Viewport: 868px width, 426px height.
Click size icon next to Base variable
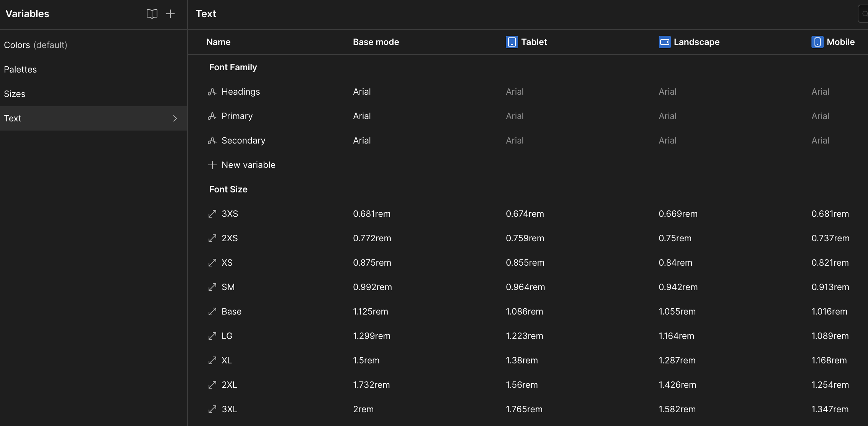click(x=212, y=311)
